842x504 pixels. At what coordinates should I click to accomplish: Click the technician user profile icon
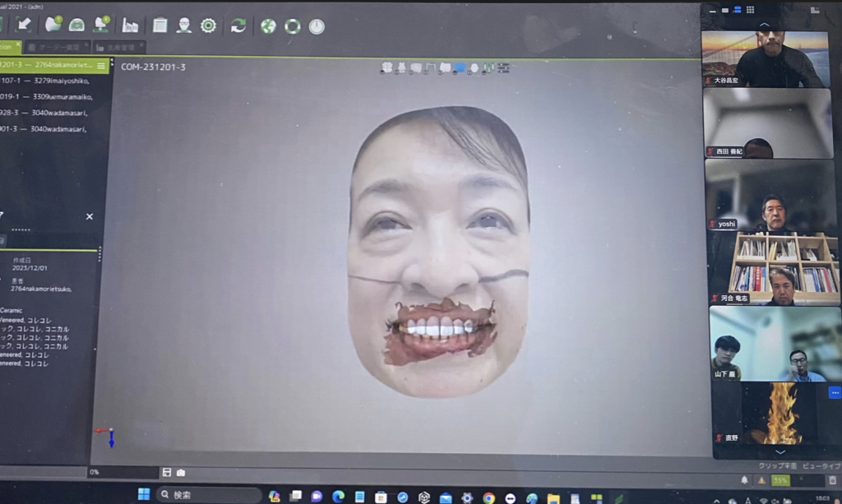pyautogui.click(x=183, y=25)
